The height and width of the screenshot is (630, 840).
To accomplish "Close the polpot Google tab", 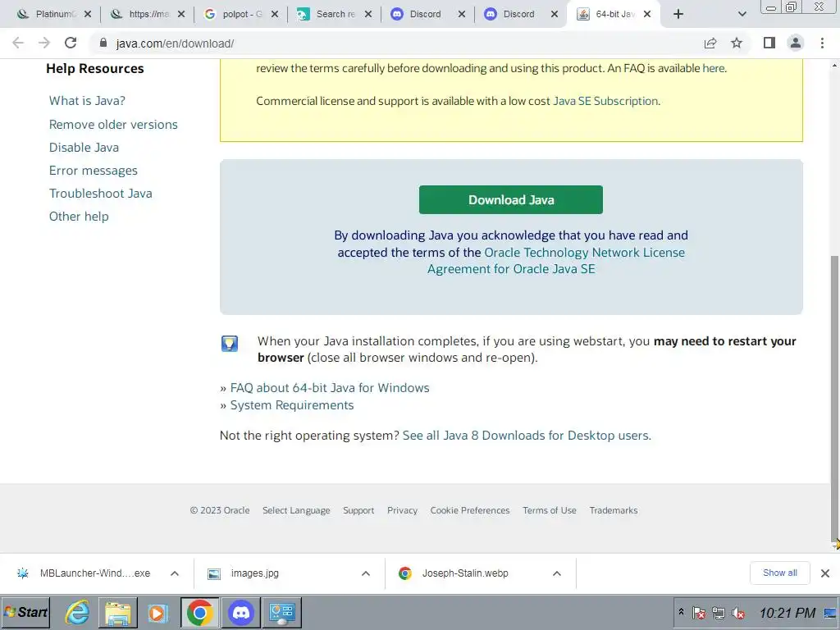I will click(275, 14).
